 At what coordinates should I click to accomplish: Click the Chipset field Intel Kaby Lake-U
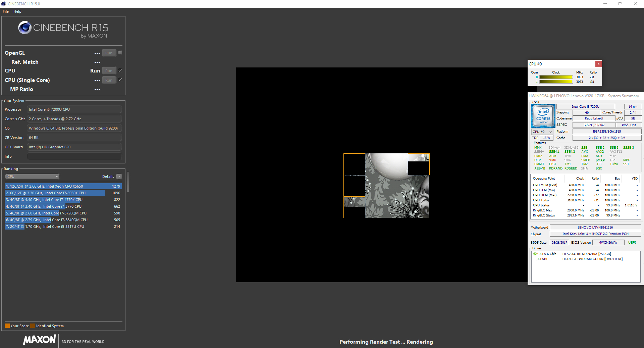(x=595, y=234)
